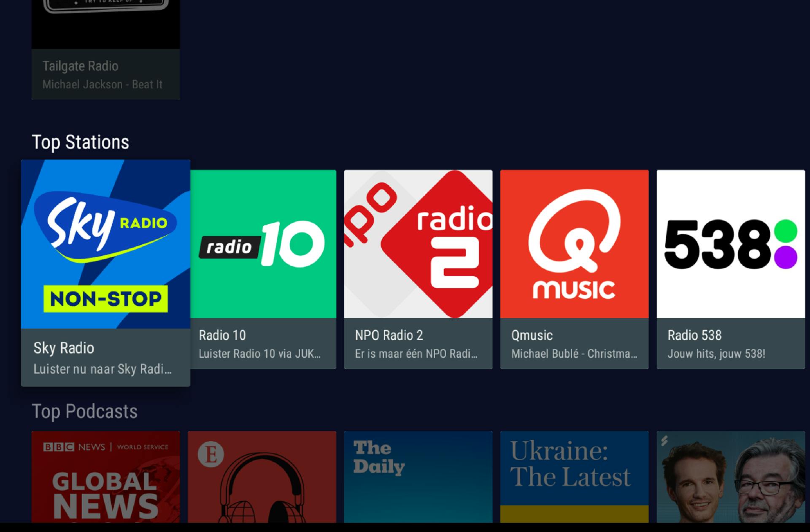The image size is (810, 532).
Task: Open The Daily podcast tile
Action: point(418,477)
